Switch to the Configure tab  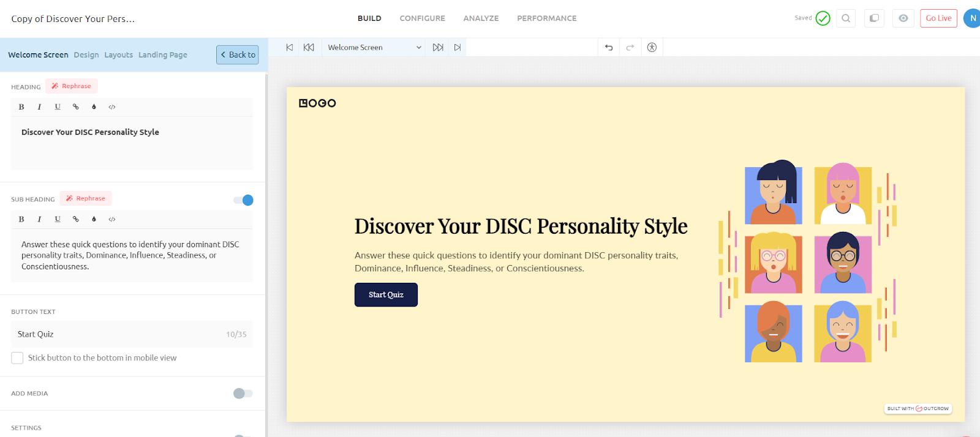tap(422, 18)
